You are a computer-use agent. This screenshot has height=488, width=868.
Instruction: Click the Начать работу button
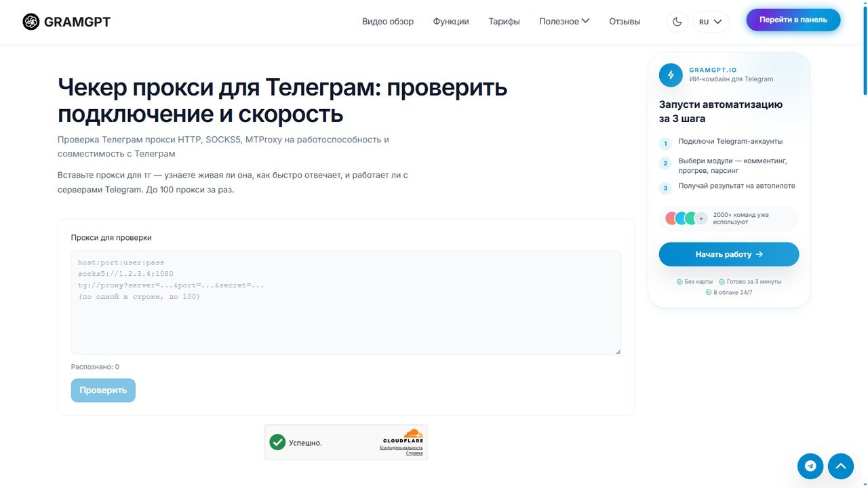pos(729,254)
